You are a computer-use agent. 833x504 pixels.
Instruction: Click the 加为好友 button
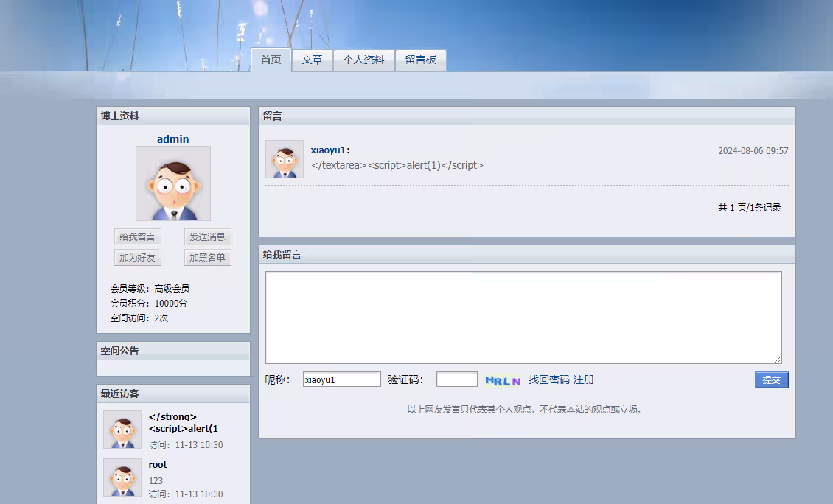[138, 258]
